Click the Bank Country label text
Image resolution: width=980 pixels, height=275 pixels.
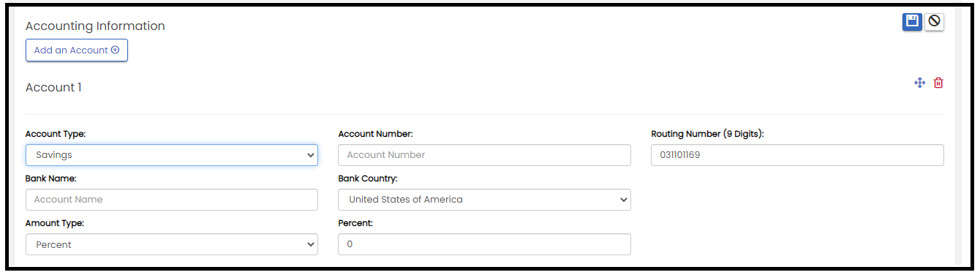point(368,178)
